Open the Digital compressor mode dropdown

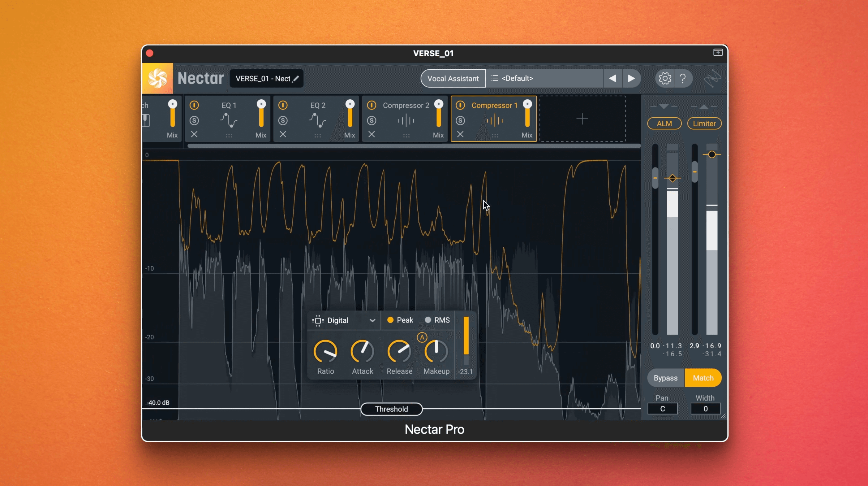pyautogui.click(x=344, y=320)
